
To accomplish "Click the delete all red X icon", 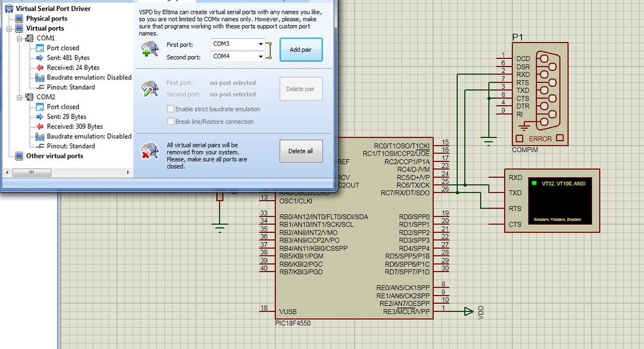I will tap(149, 151).
